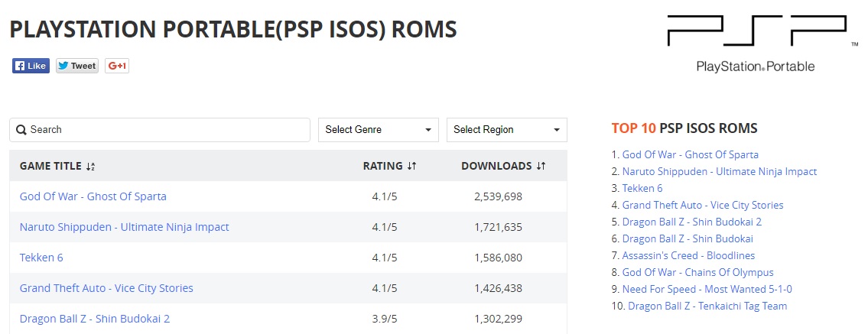This screenshot has height=334, width=868.
Task: Open Dragon Ball Z - Tenkaichi Tag Team
Action: coord(707,306)
